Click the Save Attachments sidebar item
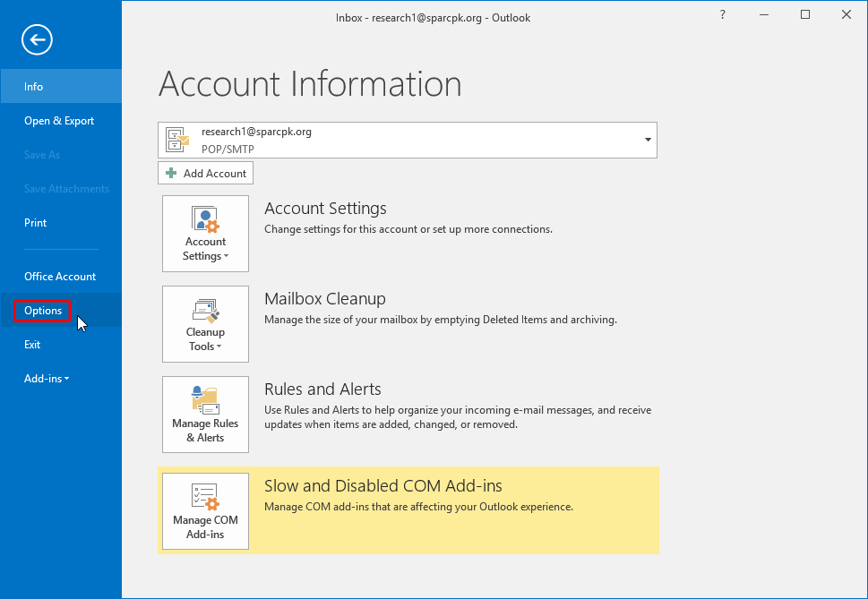 tap(66, 189)
